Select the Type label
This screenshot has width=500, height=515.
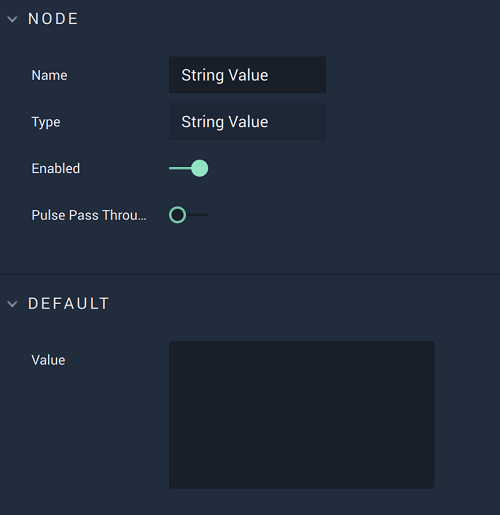[46, 122]
